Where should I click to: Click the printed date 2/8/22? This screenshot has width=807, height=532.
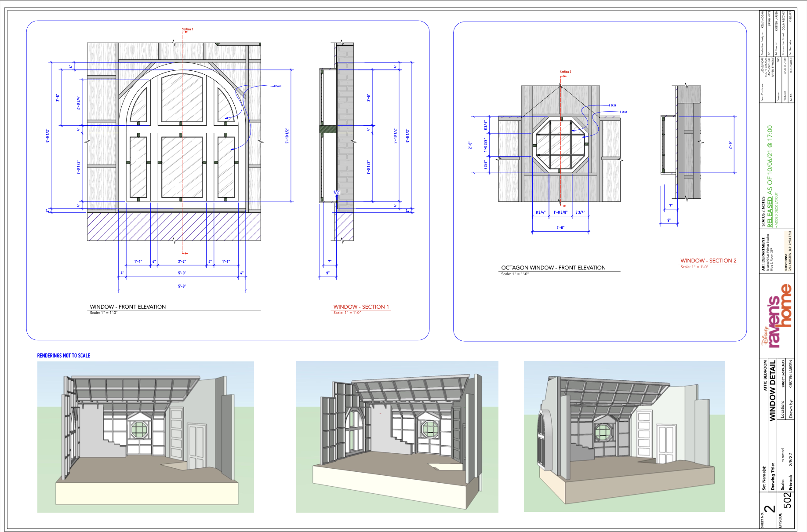click(x=791, y=459)
